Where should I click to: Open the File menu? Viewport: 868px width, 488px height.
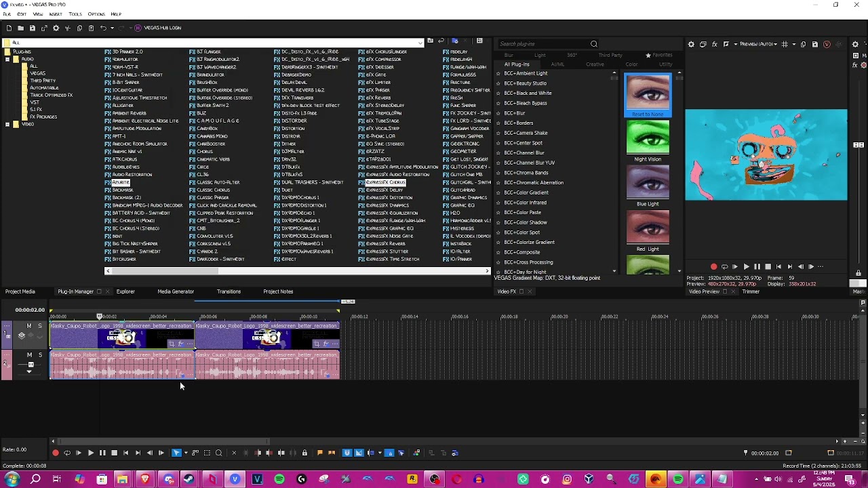[6, 14]
